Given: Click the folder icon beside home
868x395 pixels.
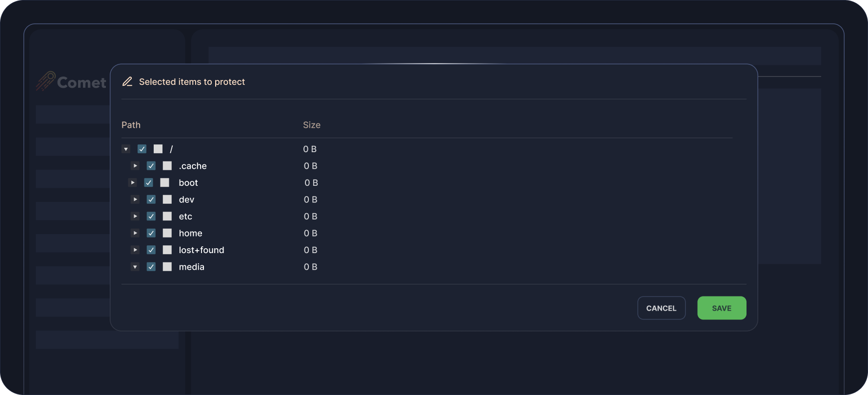Looking at the screenshot, I should click(167, 233).
